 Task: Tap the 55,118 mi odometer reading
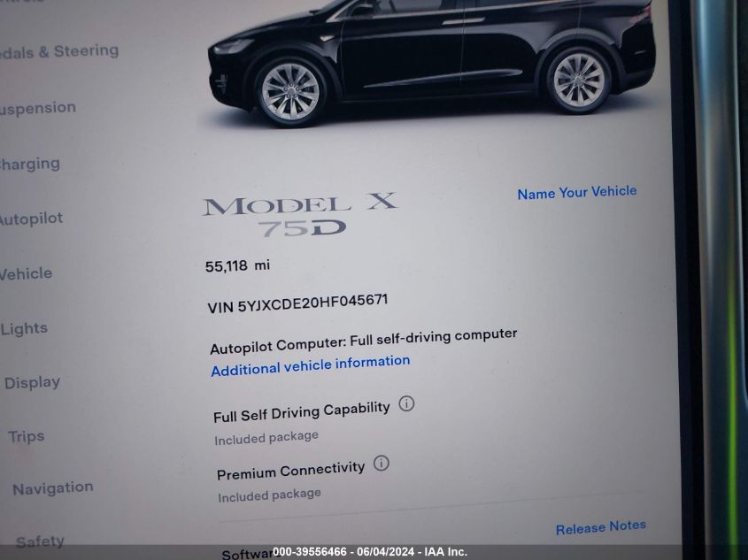237,265
